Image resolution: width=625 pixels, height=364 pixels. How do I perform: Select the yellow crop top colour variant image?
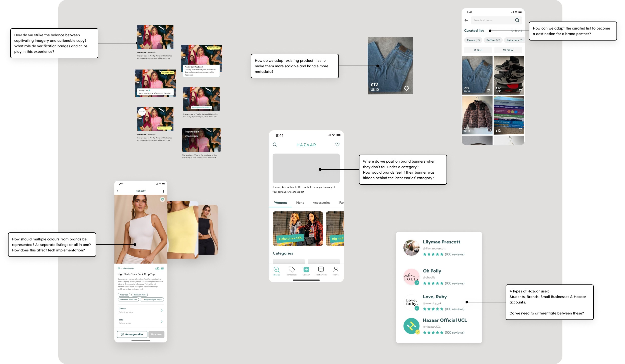tap(183, 230)
